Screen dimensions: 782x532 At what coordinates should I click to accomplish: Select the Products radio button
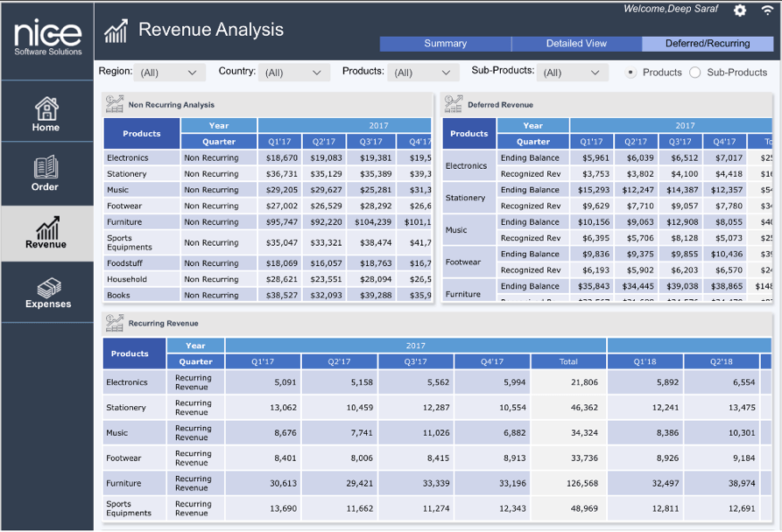click(x=631, y=73)
